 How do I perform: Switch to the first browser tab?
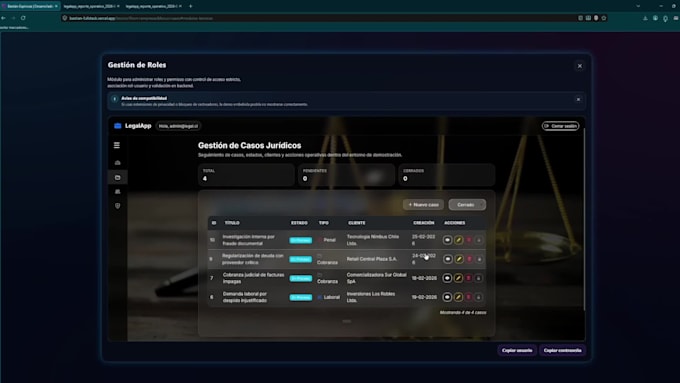coord(30,6)
